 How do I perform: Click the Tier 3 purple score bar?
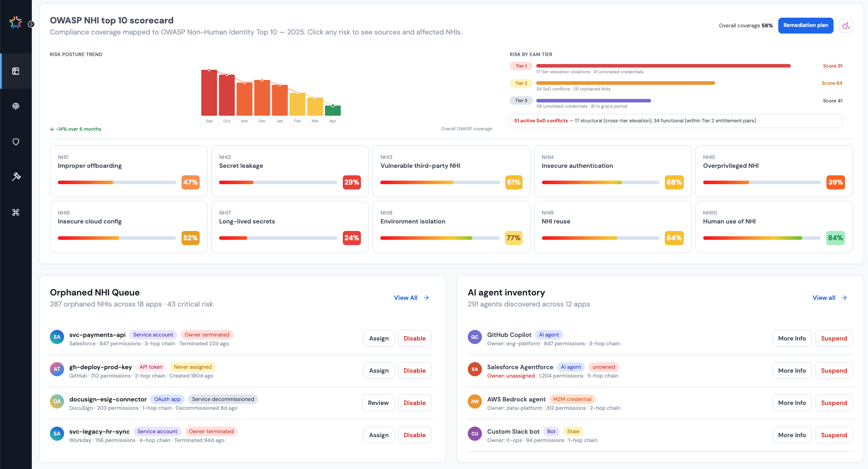tap(594, 101)
